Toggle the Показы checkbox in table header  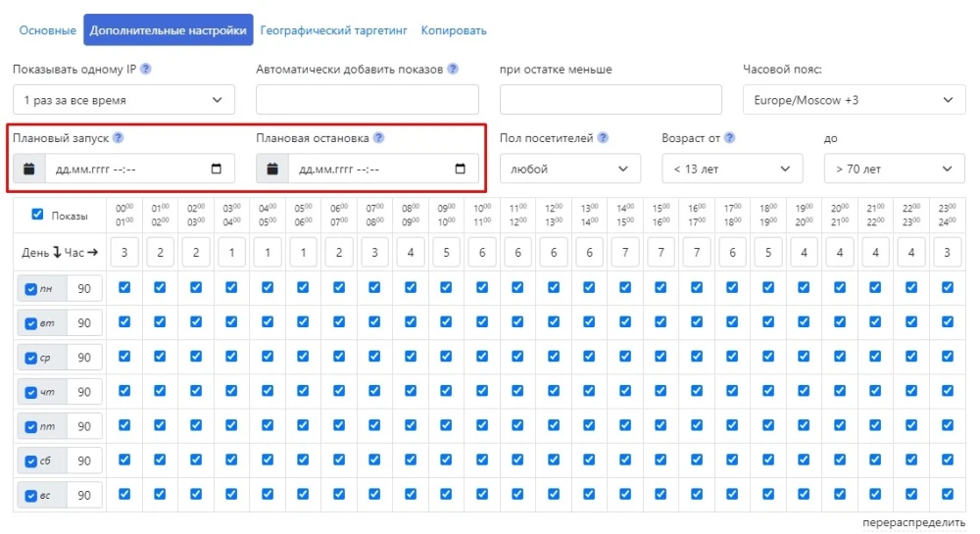[37, 215]
